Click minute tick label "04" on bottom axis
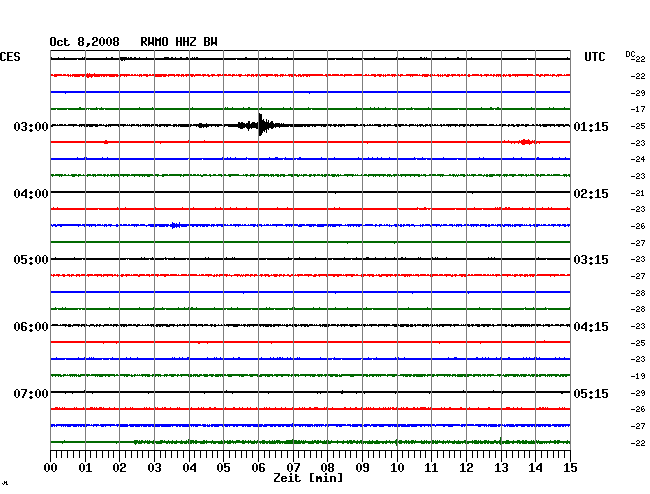 pyautogui.click(x=189, y=468)
